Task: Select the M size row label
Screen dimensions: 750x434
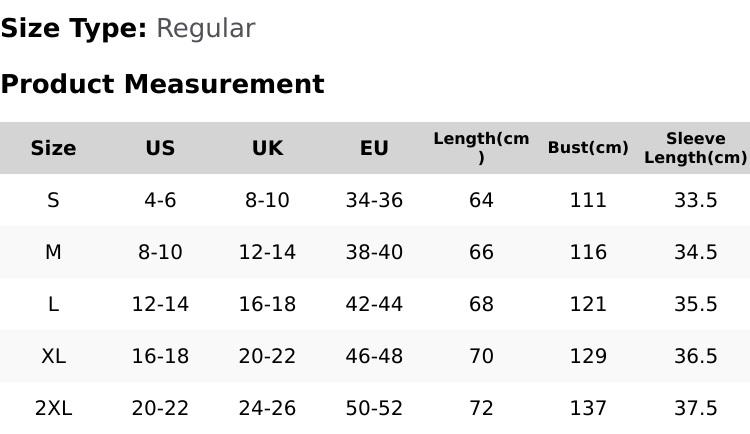Action: (x=53, y=252)
